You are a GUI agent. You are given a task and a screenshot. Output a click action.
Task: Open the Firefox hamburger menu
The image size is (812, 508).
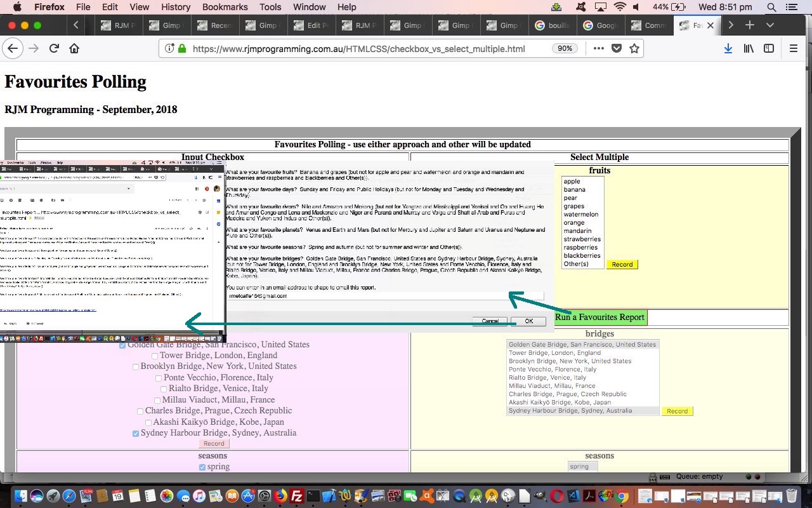tap(793, 48)
